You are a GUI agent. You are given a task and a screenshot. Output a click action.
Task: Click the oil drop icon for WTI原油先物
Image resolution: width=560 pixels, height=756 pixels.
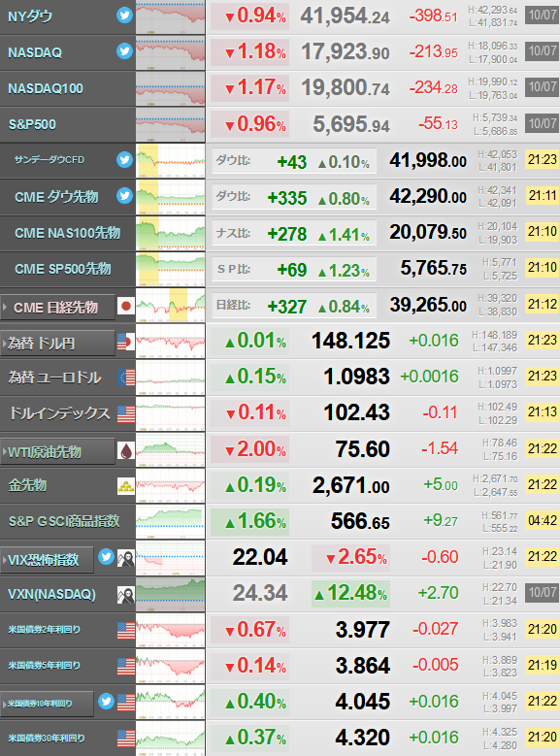tap(126, 451)
